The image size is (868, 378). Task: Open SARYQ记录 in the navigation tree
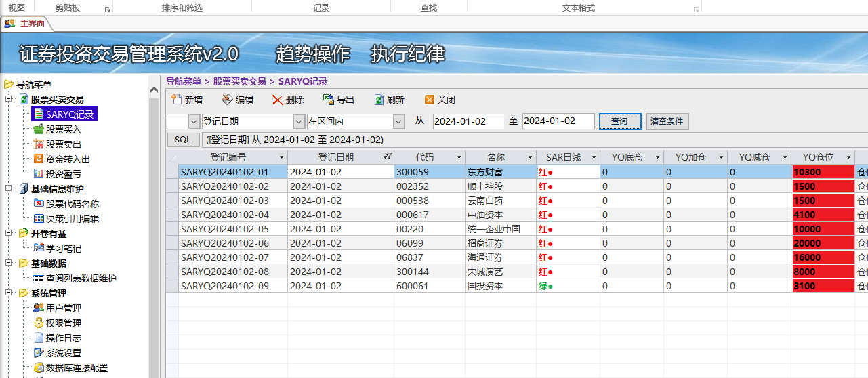65,114
